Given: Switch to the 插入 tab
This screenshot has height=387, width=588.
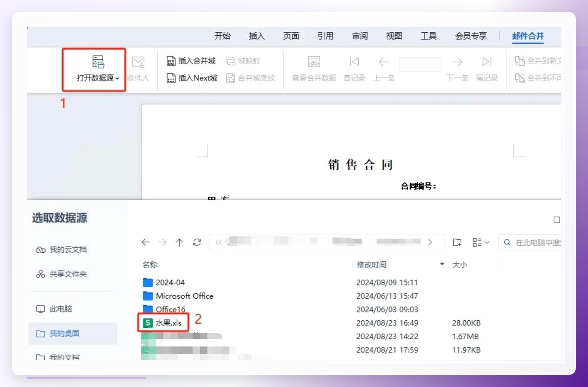Looking at the screenshot, I should point(257,36).
